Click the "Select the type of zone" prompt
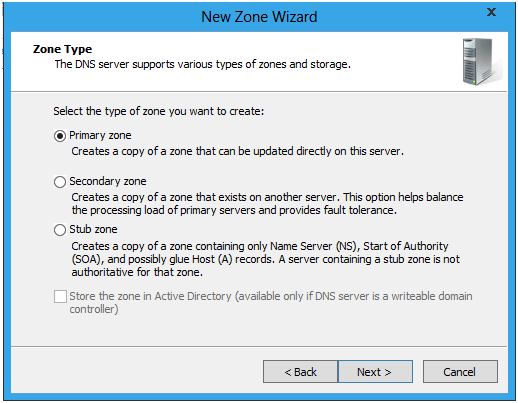 point(159,111)
